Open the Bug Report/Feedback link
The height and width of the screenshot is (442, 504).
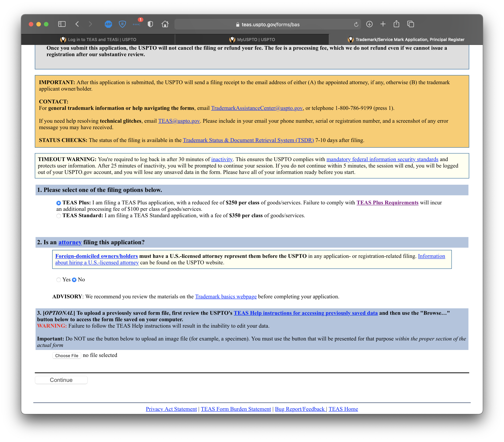pyautogui.click(x=301, y=409)
